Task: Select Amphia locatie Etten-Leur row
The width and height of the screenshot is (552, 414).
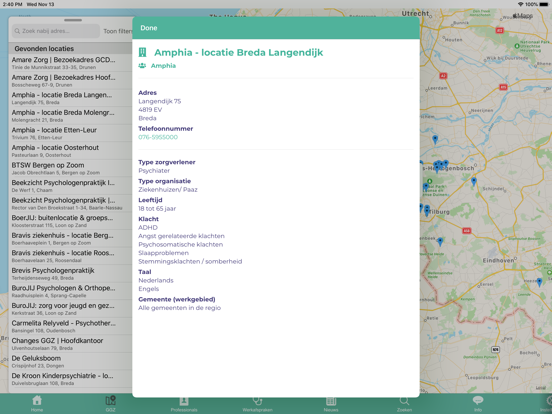Action: click(x=70, y=133)
